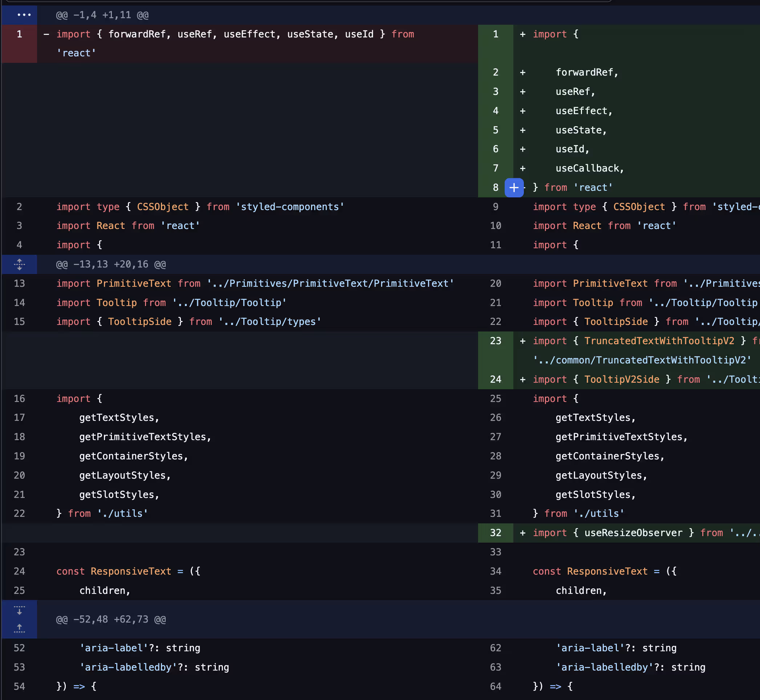Image resolution: width=760 pixels, height=700 pixels.
Task: Click useCallback on added line 7
Action: click(587, 168)
